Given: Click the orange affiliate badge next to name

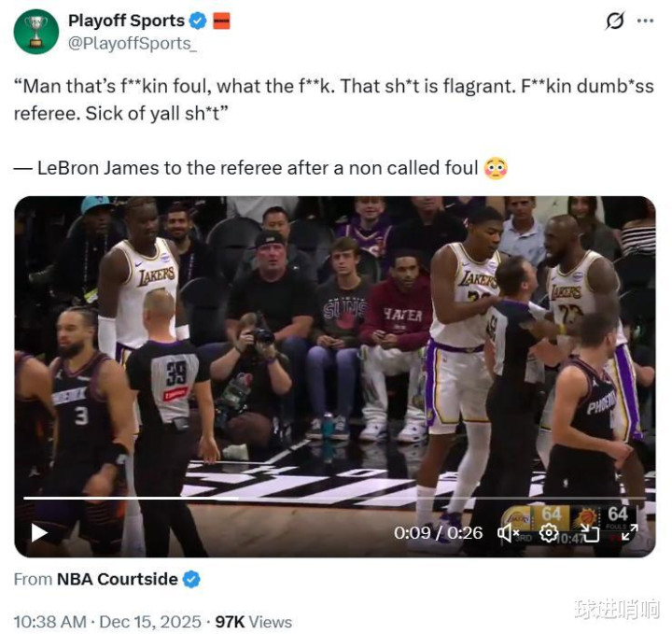Looking at the screenshot, I should point(221,21).
